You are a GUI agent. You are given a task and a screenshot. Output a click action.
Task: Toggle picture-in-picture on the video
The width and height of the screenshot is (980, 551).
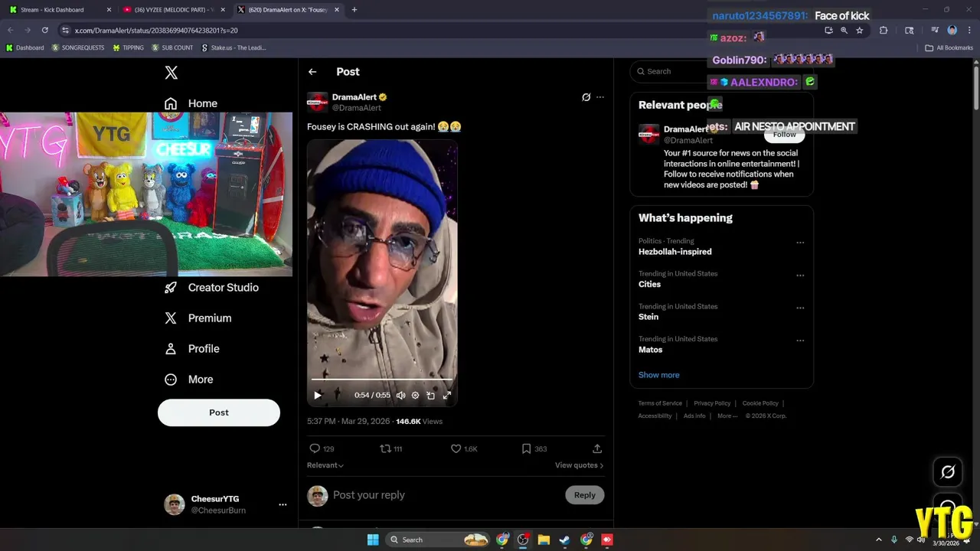coord(431,396)
